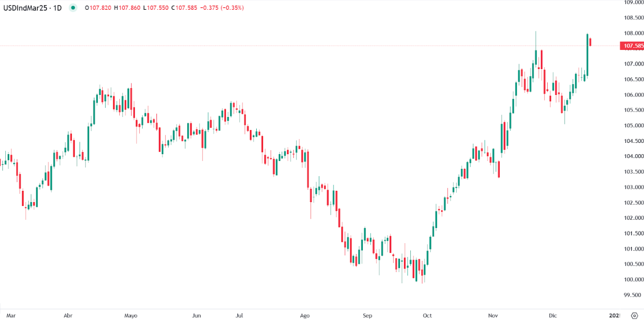This screenshot has height=322, width=644.
Task: Click the Oct label on time axis
Action: tap(428, 316)
